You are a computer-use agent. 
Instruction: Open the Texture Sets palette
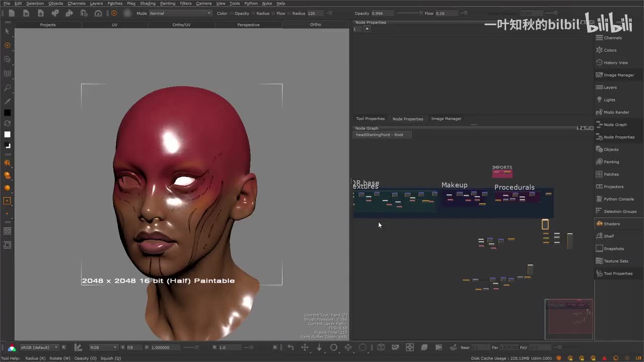(x=615, y=261)
